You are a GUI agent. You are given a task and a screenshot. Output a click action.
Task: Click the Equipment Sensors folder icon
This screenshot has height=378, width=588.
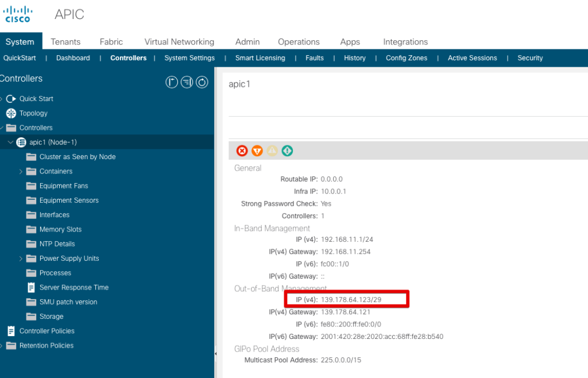coord(31,200)
